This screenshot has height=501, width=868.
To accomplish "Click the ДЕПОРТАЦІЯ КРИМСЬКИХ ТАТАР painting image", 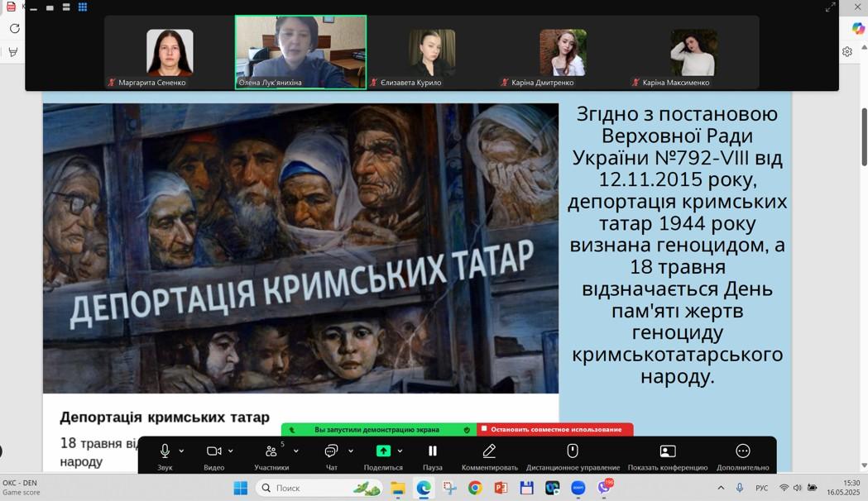I will click(x=300, y=248).
